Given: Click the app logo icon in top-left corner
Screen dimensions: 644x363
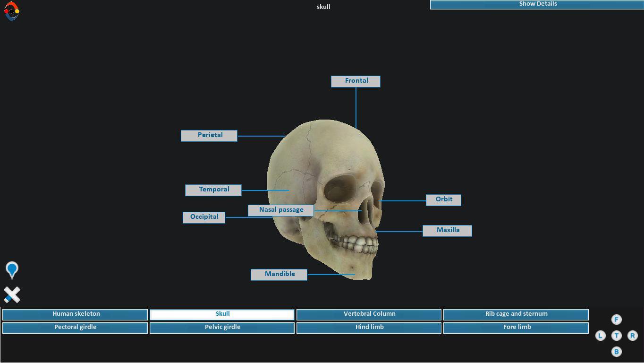Looking at the screenshot, I should point(12,11).
